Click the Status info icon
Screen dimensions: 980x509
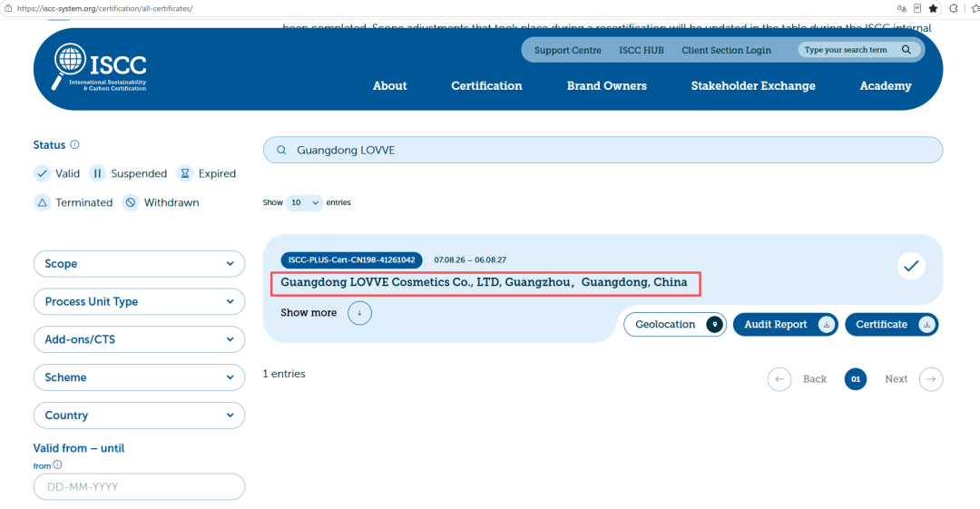[x=75, y=144]
